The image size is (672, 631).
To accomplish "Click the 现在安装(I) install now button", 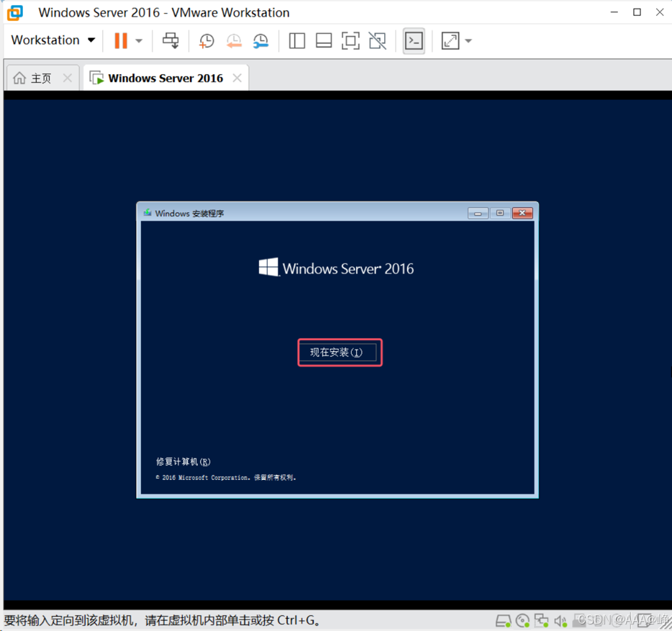I will click(337, 353).
